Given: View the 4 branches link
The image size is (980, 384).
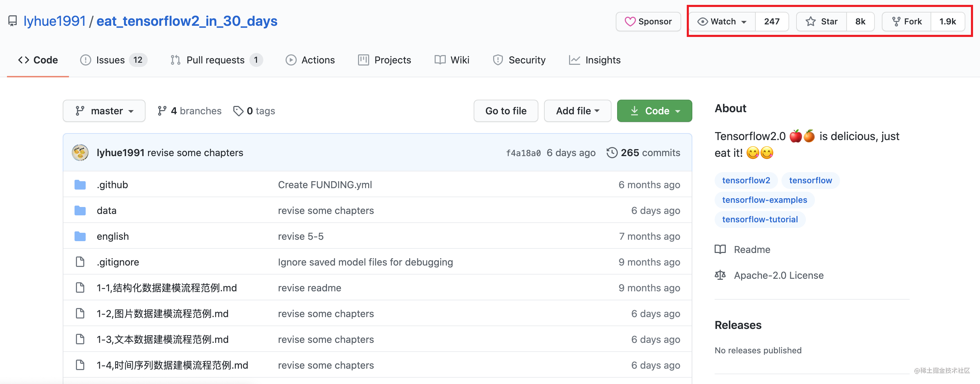Looking at the screenshot, I should 189,111.
